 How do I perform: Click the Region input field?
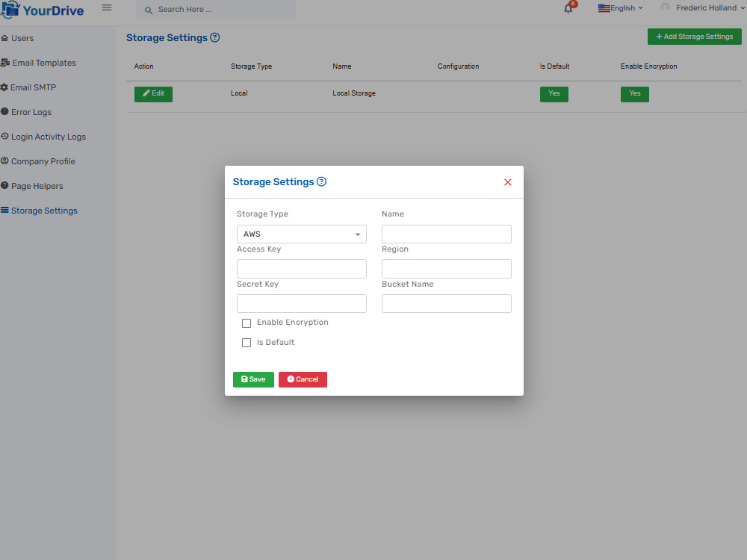point(447,269)
